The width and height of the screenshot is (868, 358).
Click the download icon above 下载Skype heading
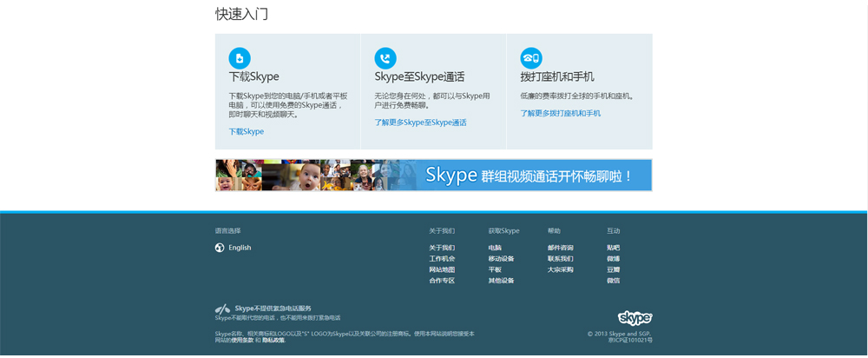pos(240,58)
